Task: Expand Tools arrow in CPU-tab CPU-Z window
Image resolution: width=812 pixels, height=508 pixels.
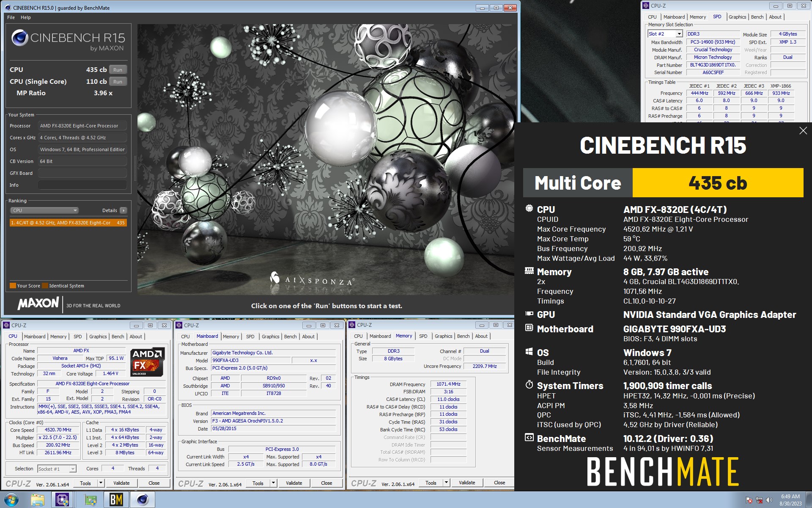Action: [x=101, y=483]
